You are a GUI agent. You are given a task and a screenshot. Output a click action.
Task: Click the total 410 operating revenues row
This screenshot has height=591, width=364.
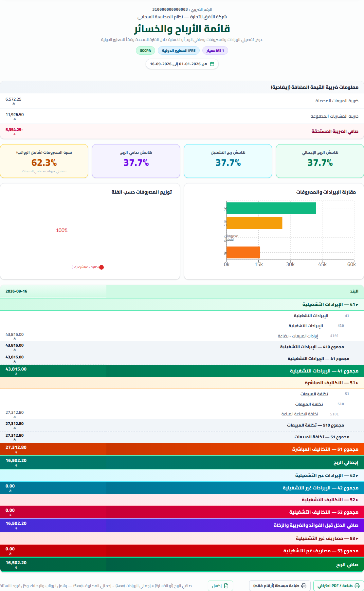(x=182, y=347)
